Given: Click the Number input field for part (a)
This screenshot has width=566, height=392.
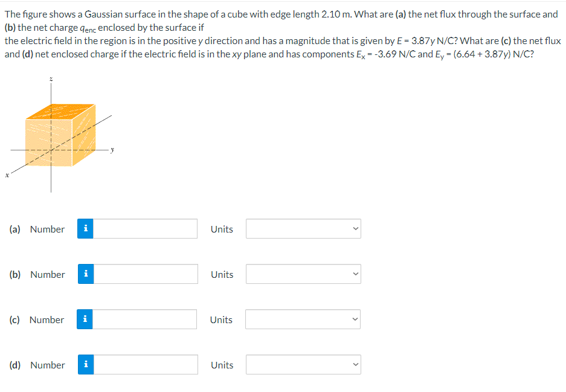Looking at the screenshot, I should [x=145, y=228].
